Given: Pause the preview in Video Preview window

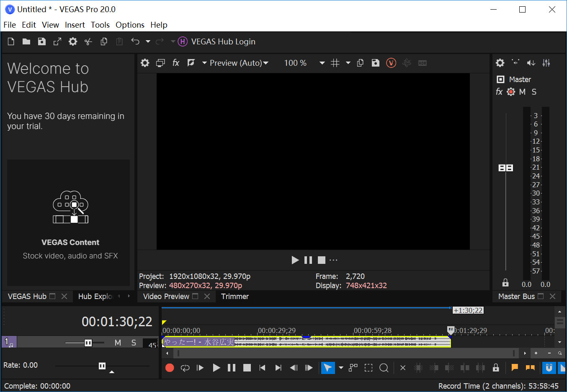Looking at the screenshot, I should coord(308,260).
